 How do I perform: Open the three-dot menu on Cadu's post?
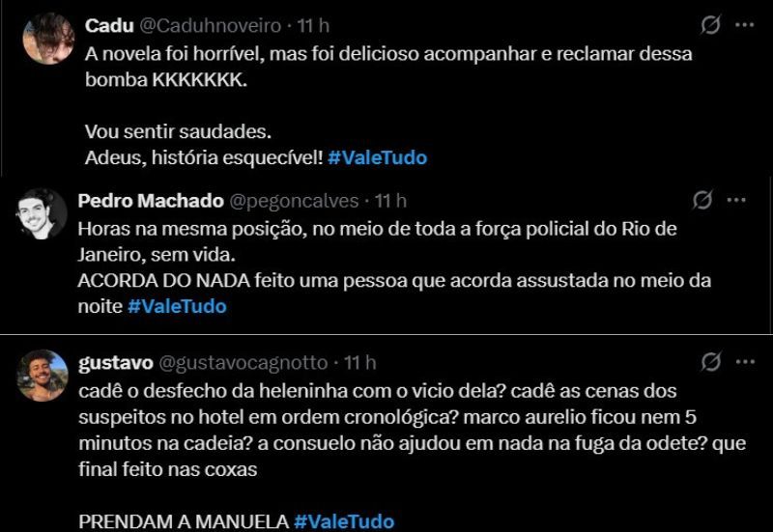tap(743, 25)
